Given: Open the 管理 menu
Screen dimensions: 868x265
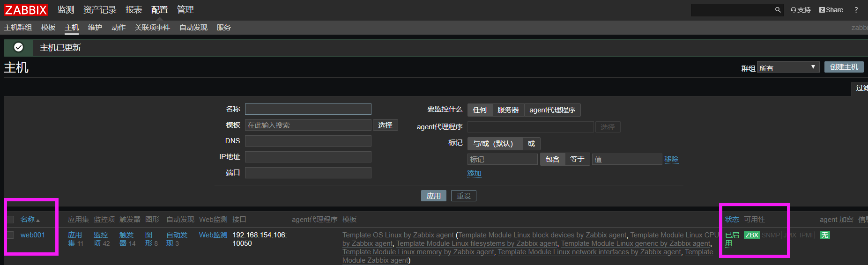Looking at the screenshot, I should [x=185, y=10].
